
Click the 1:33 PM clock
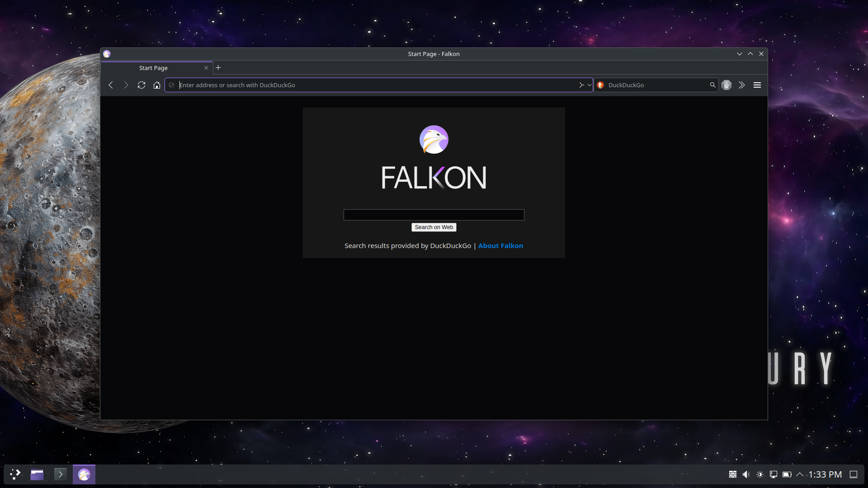(x=825, y=474)
